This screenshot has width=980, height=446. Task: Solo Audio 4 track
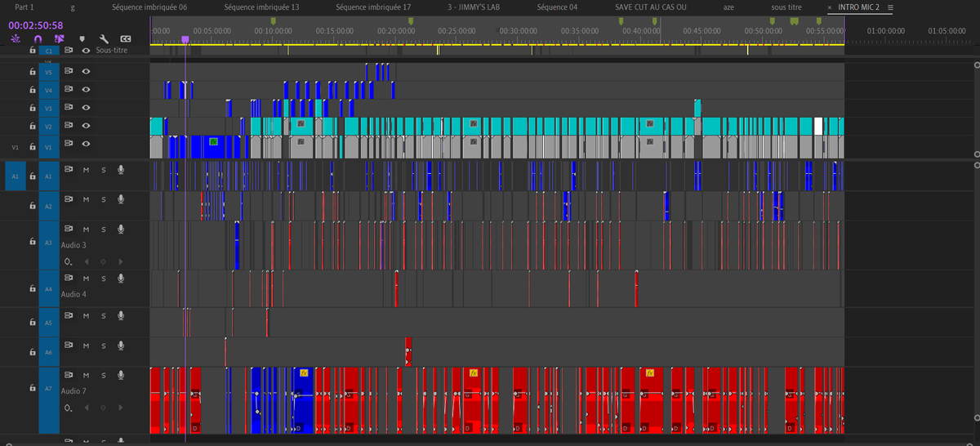(x=103, y=279)
